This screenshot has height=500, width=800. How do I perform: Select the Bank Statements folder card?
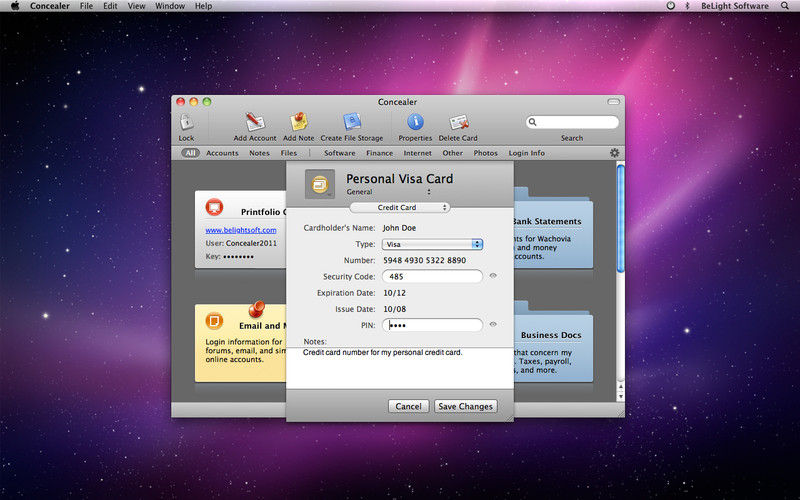(x=553, y=230)
